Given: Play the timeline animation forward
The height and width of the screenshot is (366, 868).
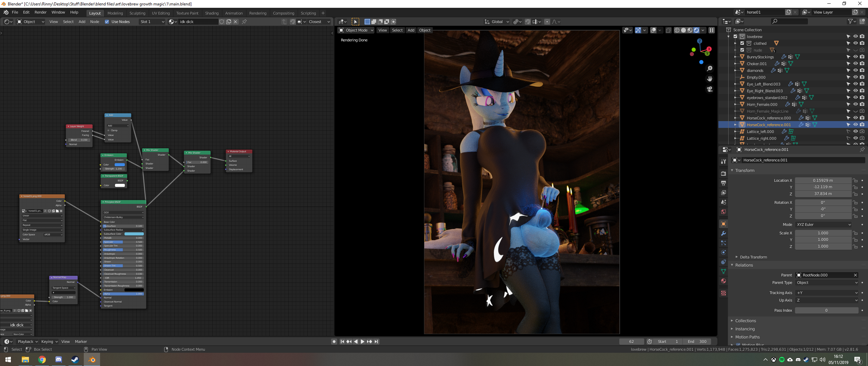Looking at the screenshot, I should 363,342.
